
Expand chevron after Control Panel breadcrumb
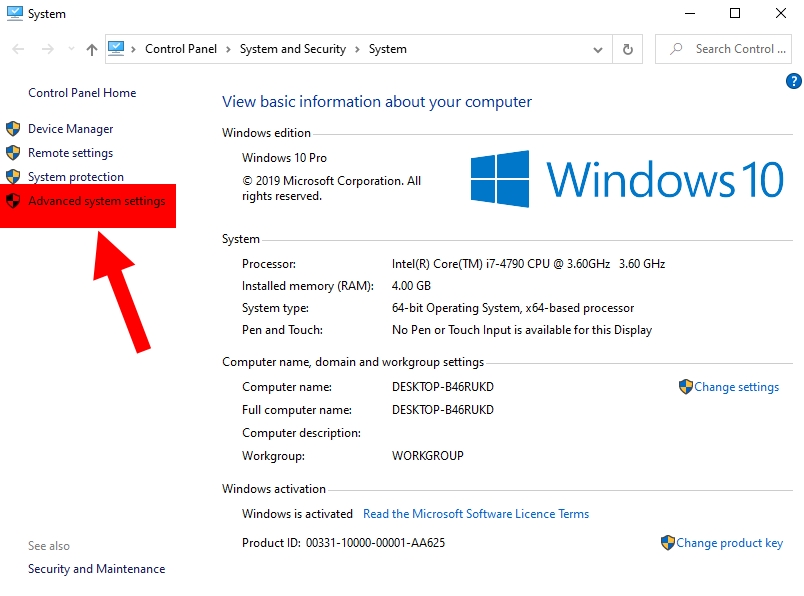coord(228,49)
